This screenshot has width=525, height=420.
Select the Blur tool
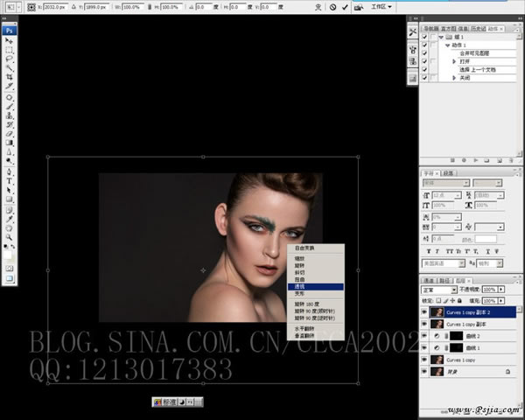(9, 151)
